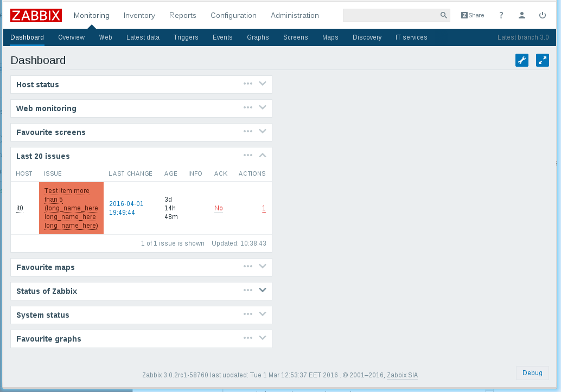The height and width of the screenshot is (392, 561).
Task: Switch to the Screens tab
Action: (x=296, y=37)
